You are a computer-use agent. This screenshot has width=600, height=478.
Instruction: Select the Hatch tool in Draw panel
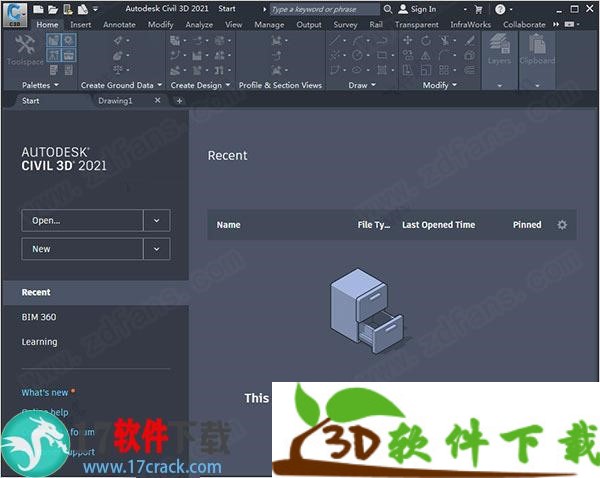coord(383,70)
